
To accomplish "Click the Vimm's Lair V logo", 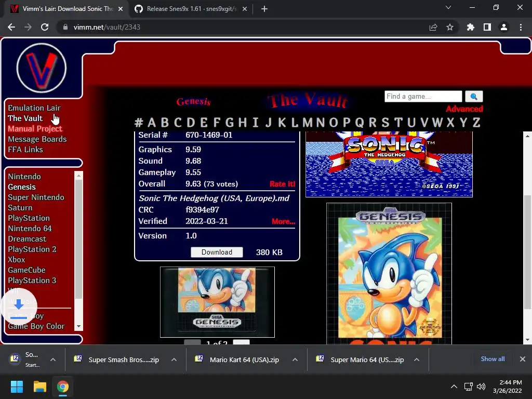I will [x=42, y=68].
